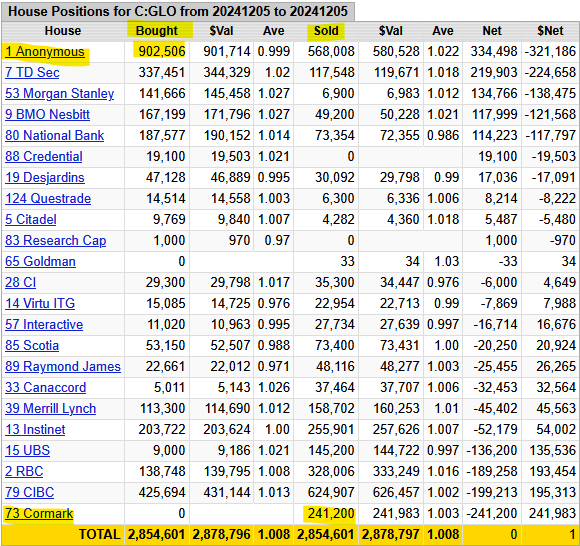This screenshot has width=580, height=546.
Task: Select UBS net value -136,200
Action: 492,451
